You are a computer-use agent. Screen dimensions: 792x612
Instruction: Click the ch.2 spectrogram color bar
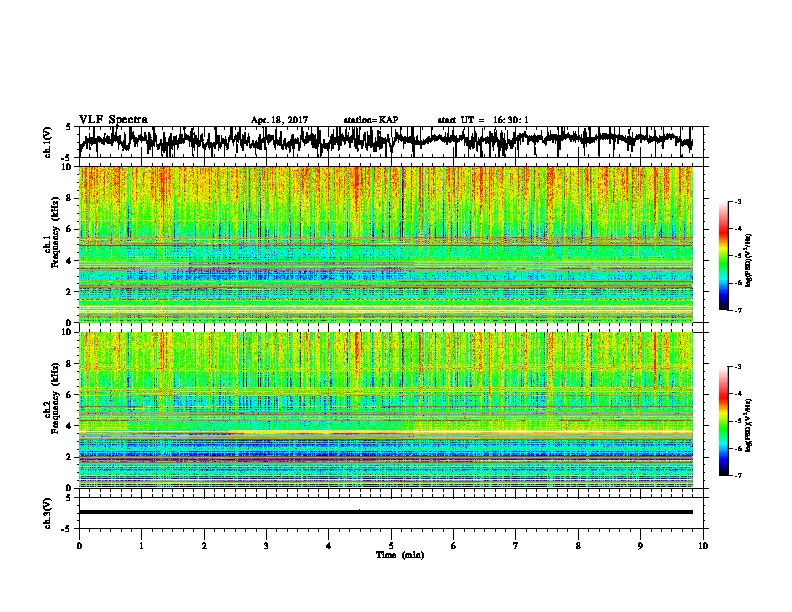click(x=723, y=421)
